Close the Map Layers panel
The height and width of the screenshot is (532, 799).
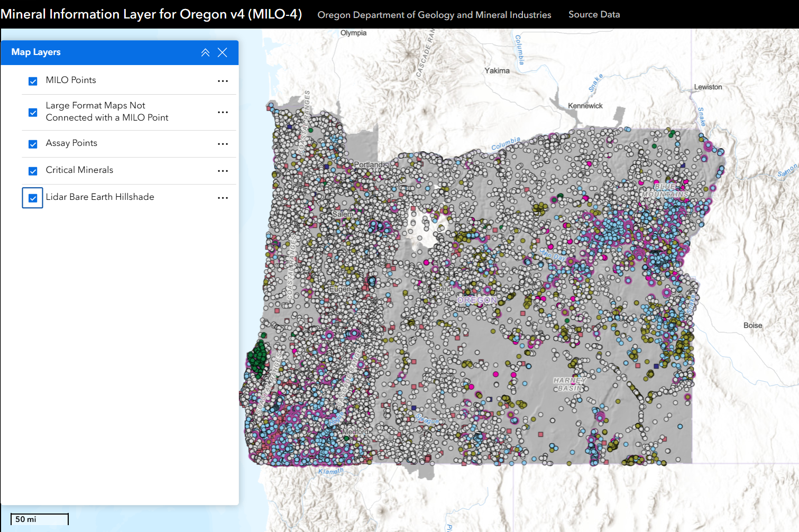click(223, 52)
